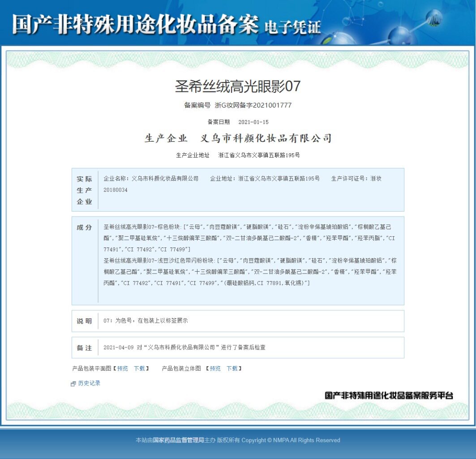Click the license number 20180034
The height and width of the screenshot is (459, 476).
116,190
